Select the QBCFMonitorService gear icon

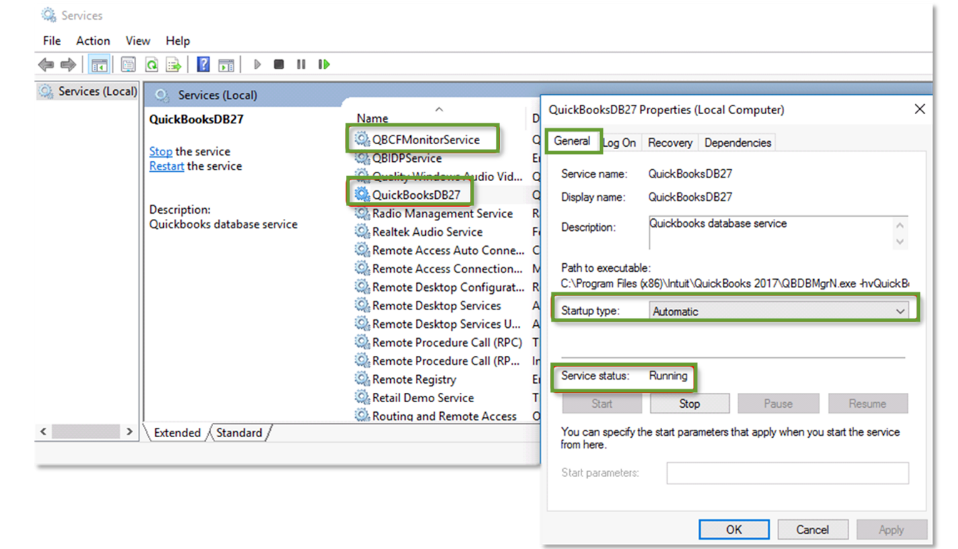click(x=362, y=139)
